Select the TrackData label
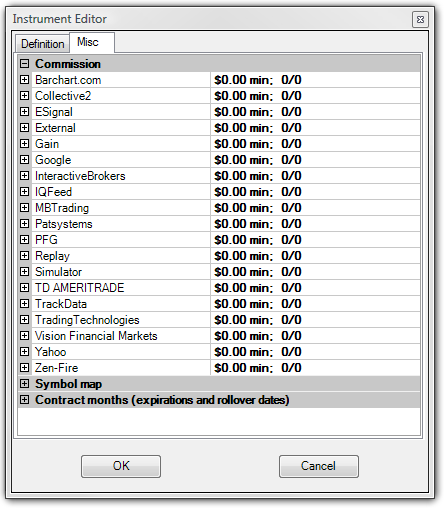 pyautogui.click(x=61, y=304)
